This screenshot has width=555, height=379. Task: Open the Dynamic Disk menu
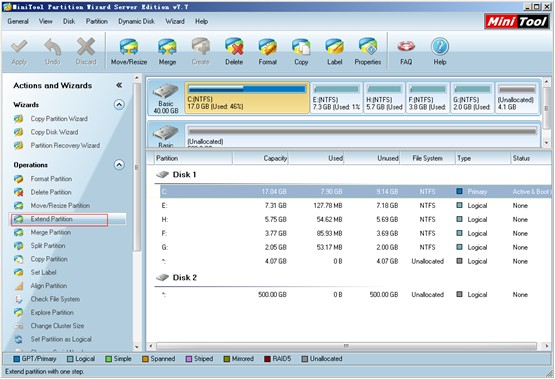[x=136, y=22]
